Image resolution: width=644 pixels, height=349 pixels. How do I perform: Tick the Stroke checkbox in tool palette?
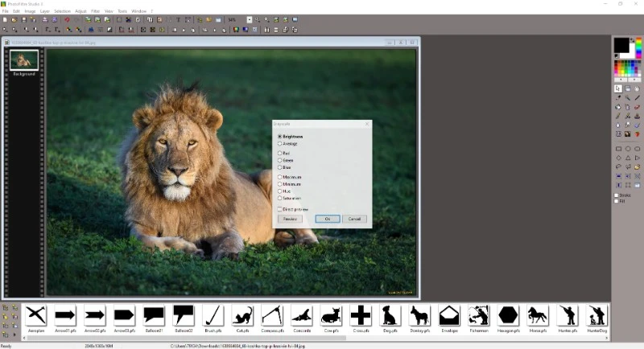(x=617, y=195)
